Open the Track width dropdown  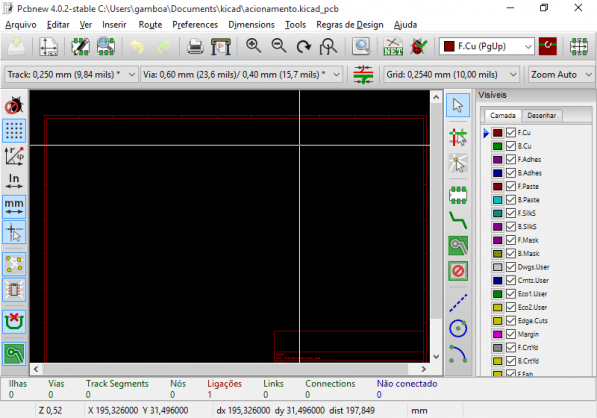(71, 74)
